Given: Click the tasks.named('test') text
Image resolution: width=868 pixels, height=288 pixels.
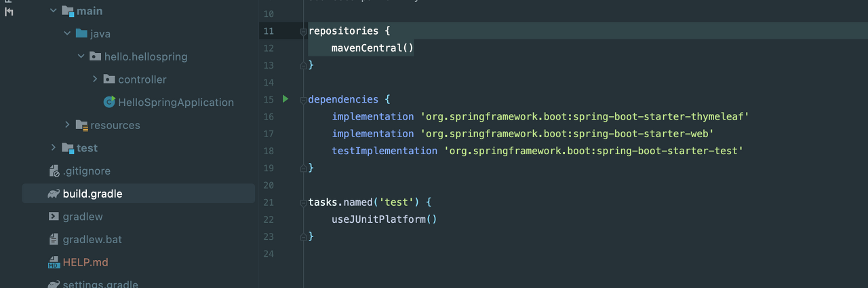Looking at the screenshot, I should coord(364,202).
